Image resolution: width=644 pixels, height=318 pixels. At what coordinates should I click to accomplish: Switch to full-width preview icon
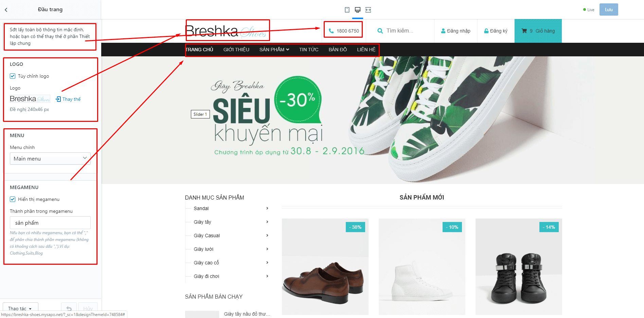click(368, 10)
